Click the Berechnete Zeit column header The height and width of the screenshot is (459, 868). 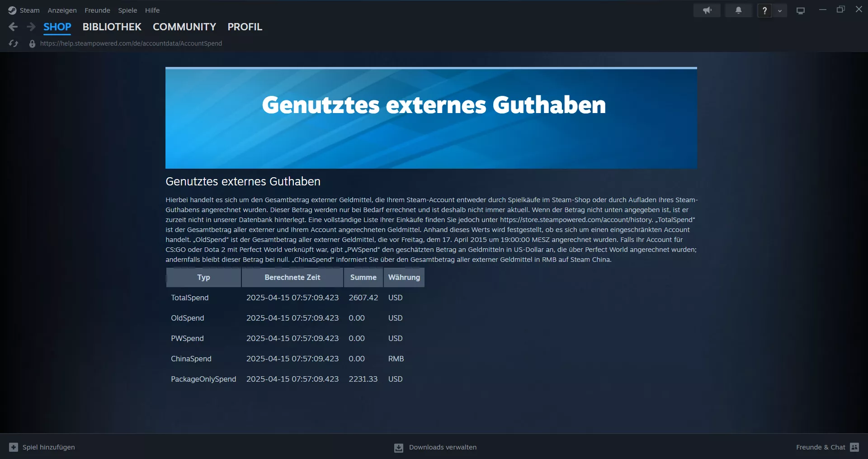coord(292,277)
